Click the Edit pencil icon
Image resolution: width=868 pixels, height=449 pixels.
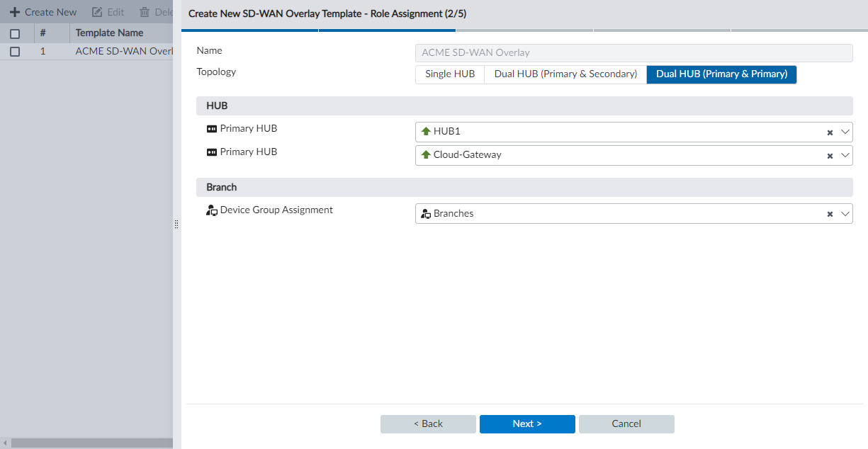click(x=98, y=11)
